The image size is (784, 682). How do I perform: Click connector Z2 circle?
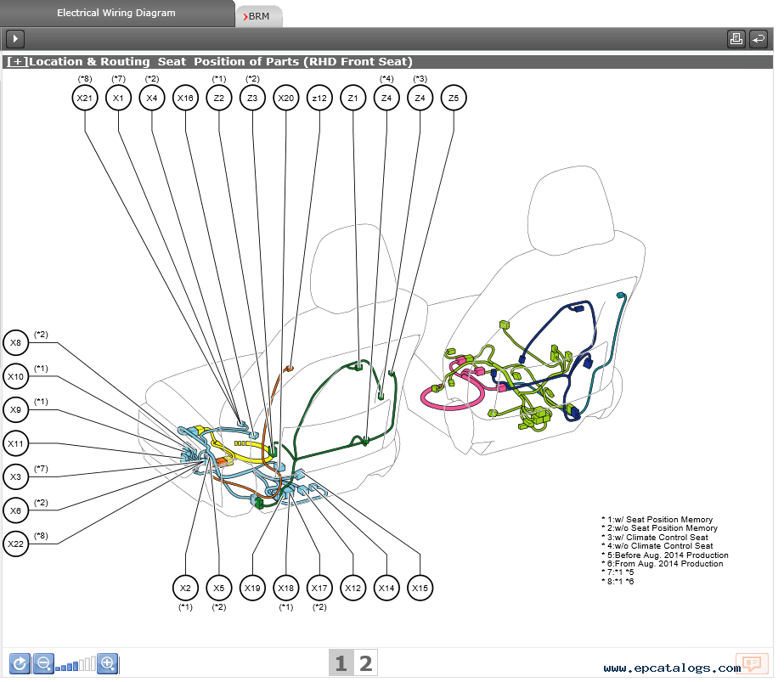click(x=219, y=98)
